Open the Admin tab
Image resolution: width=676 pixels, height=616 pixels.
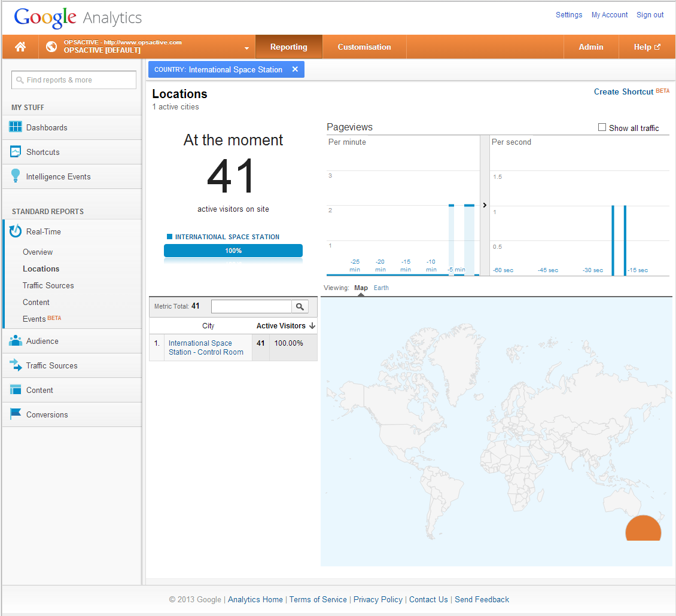click(x=591, y=47)
